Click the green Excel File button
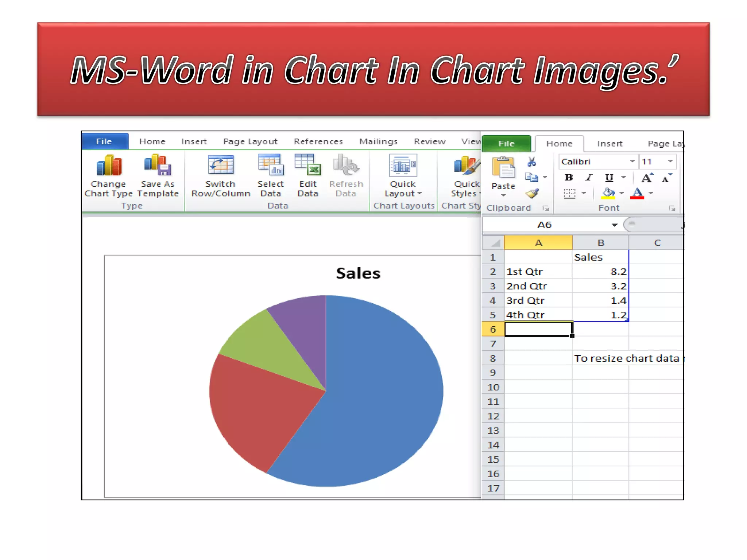The height and width of the screenshot is (560, 747). pyautogui.click(x=506, y=144)
